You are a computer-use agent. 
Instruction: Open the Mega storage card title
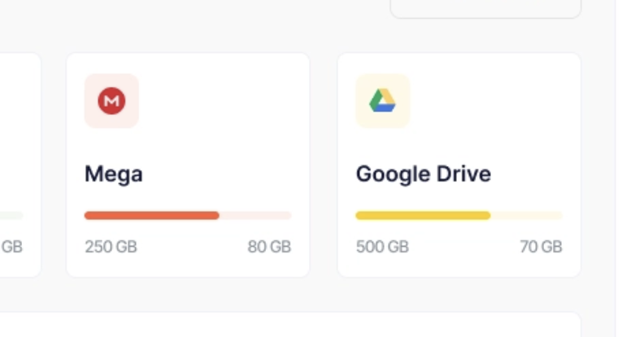click(x=114, y=173)
